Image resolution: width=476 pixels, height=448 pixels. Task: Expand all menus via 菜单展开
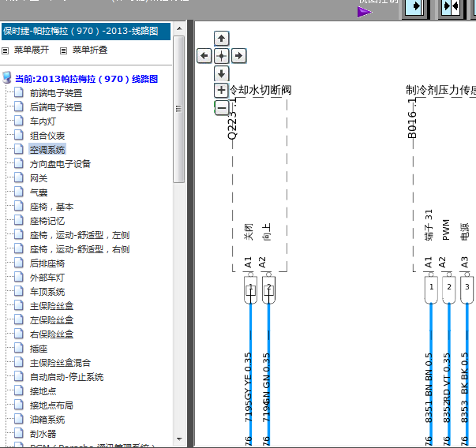(34, 50)
